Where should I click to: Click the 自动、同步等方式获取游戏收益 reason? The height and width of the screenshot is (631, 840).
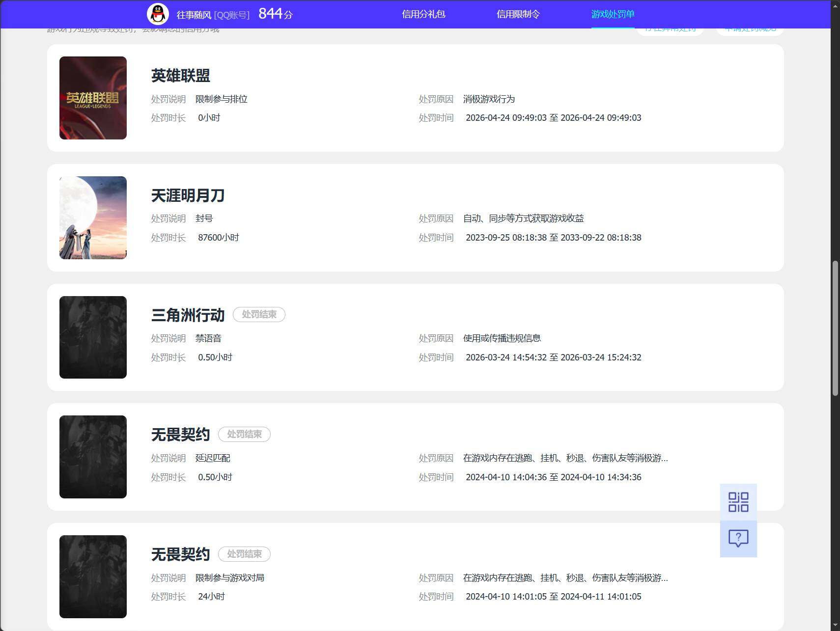point(524,219)
